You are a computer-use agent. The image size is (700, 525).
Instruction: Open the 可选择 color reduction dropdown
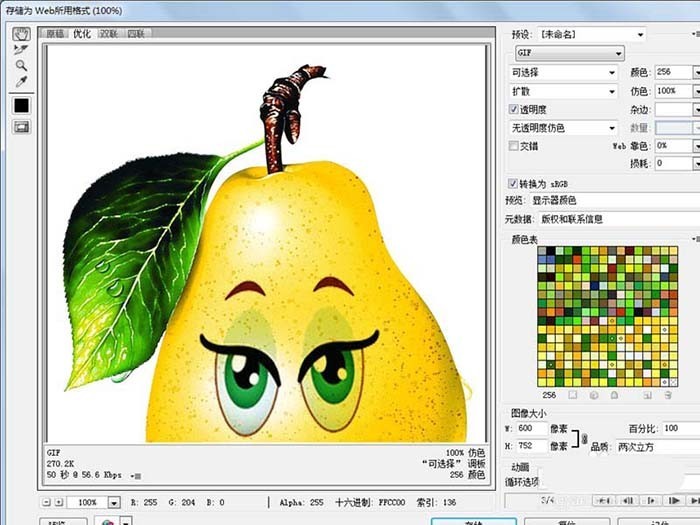[563, 72]
